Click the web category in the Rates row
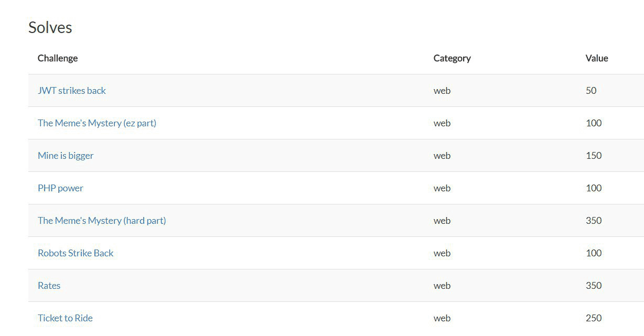Screen dimensions: 644x336 click(442, 286)
